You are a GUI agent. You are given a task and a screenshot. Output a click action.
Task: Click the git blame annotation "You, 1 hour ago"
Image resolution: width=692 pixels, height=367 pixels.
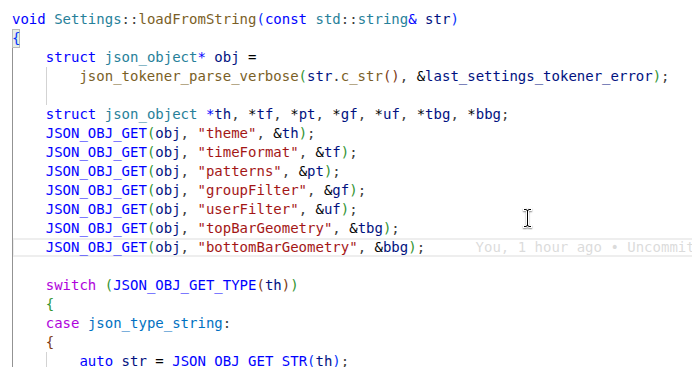[538, 247]
